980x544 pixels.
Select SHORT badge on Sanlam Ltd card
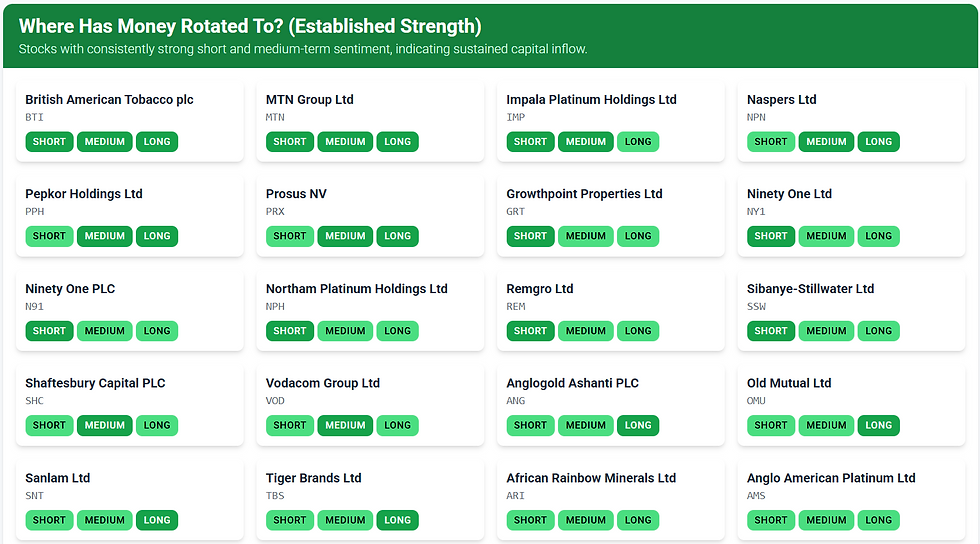click(49, 520)
